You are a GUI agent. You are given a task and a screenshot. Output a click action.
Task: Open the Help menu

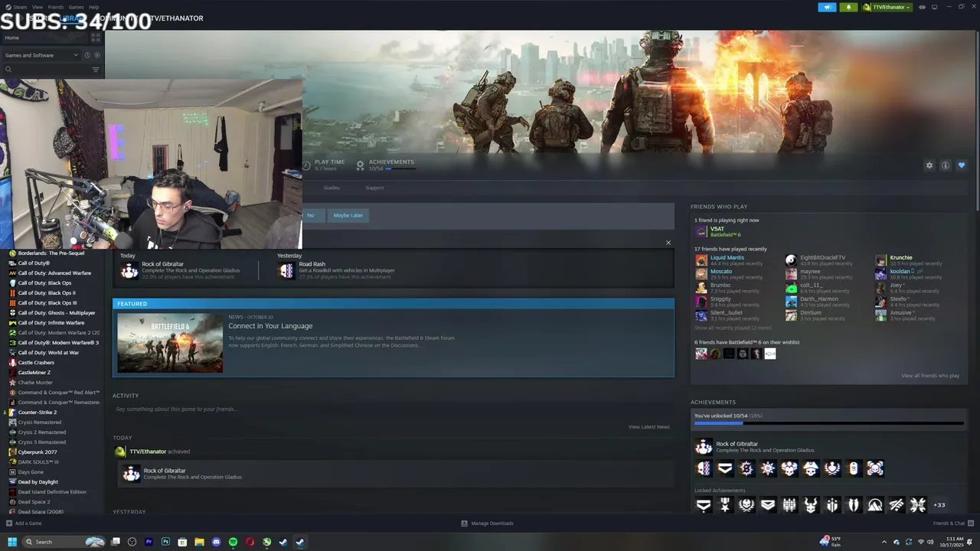click(94, 7)
